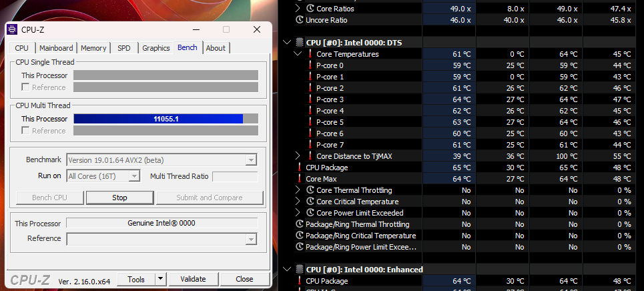Expand the Core Thermal Throttling row
The width and height of the screenshot is (644, 291).
tap(298, 190)
